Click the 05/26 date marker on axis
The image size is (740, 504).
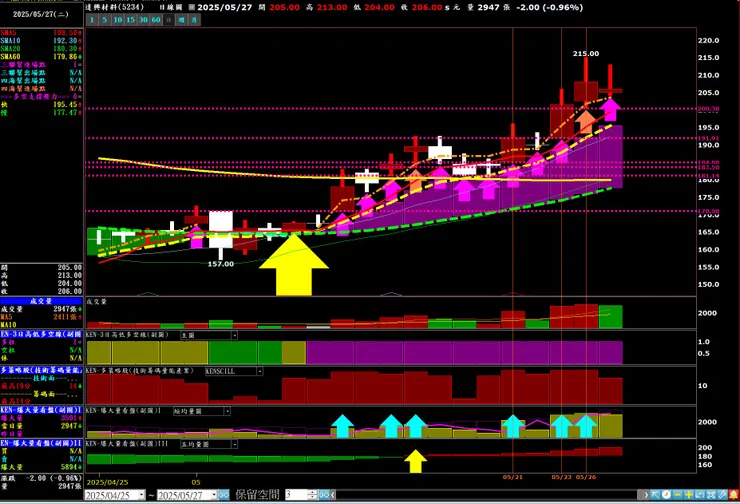click(x=586, y=477)
